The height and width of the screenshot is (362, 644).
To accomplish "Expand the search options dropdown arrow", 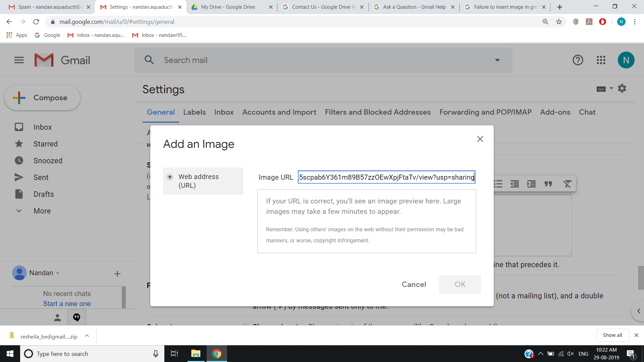I will click(497, 60).
